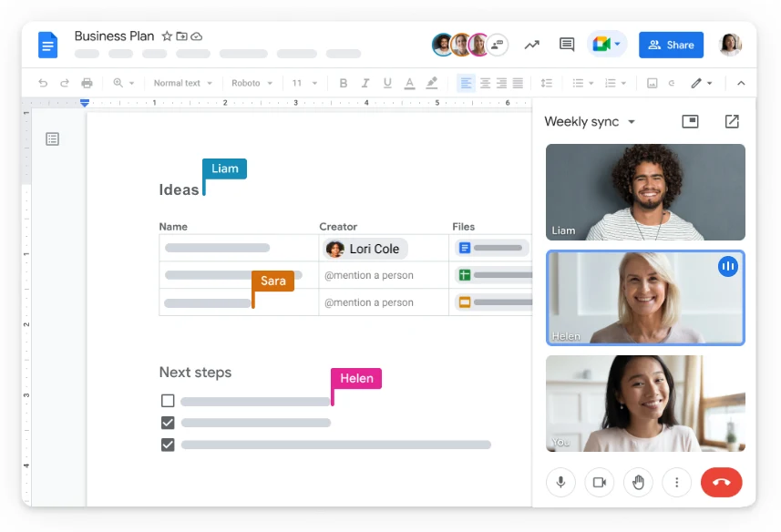
Task: Center align text
Action: 485,83
